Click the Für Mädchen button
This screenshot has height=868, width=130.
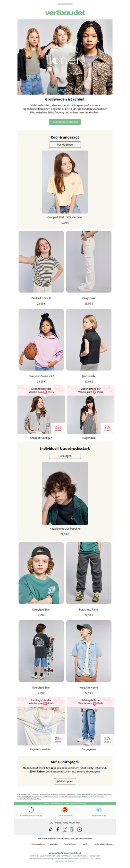tap(65, 145)
